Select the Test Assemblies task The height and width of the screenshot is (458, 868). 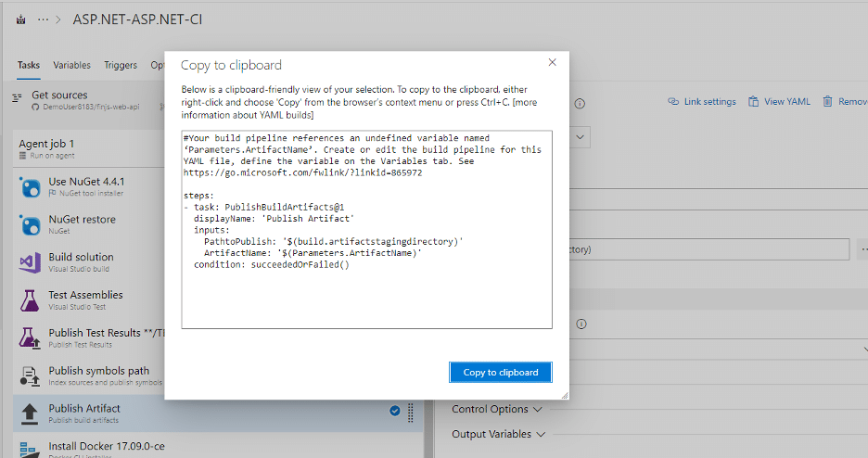89,299
